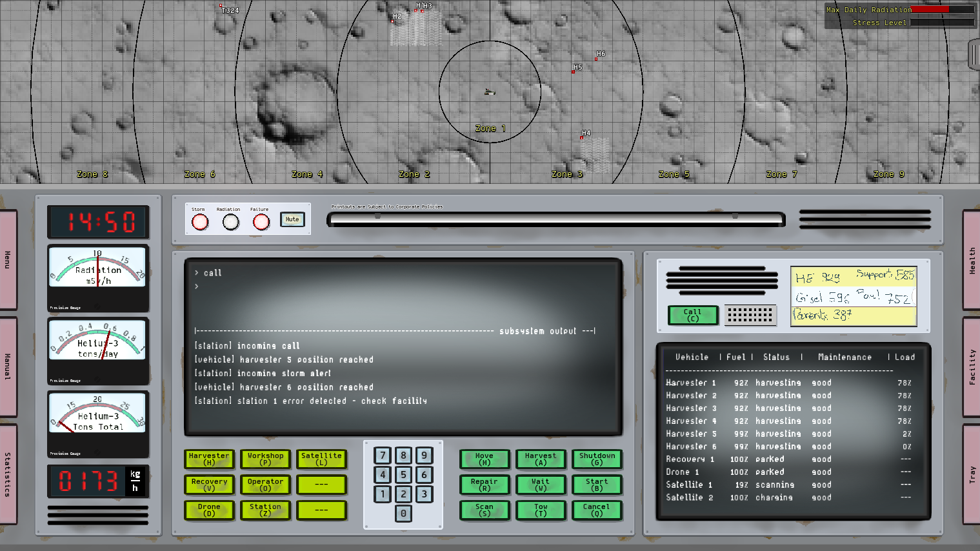
Task: Click the printout paper slot
Action: click(556, 219)
